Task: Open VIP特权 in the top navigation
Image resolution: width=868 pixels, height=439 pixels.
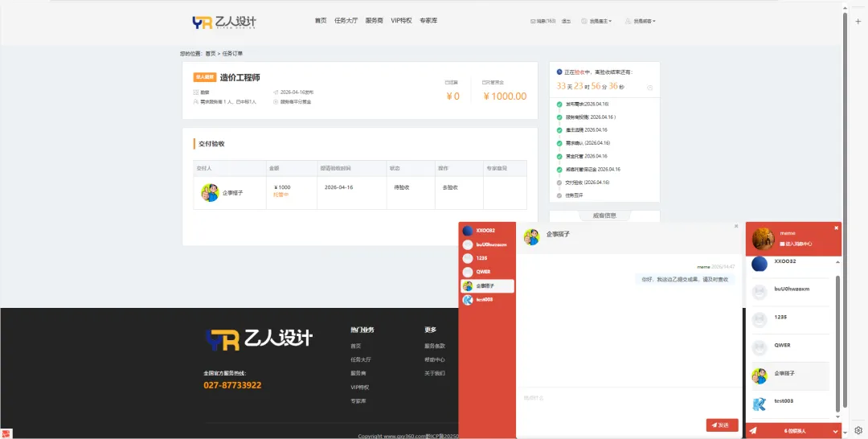Action: pos(401,20)
